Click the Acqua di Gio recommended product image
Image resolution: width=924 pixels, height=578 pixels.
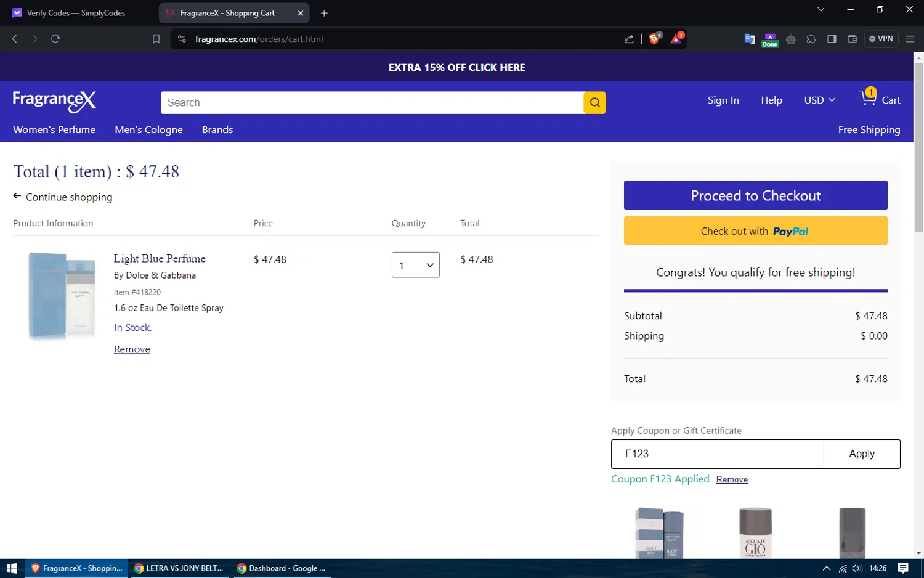pos(755,532)
